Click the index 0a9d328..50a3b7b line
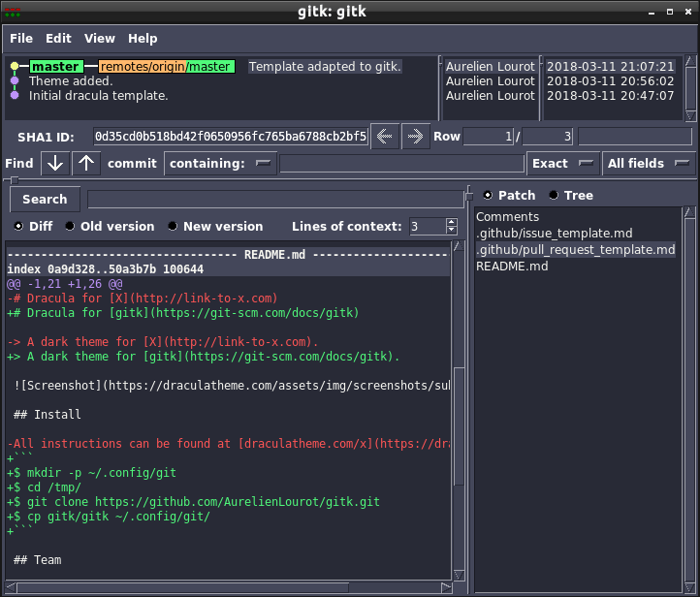This screenshot has height=597, width=700. click(106, 269)
